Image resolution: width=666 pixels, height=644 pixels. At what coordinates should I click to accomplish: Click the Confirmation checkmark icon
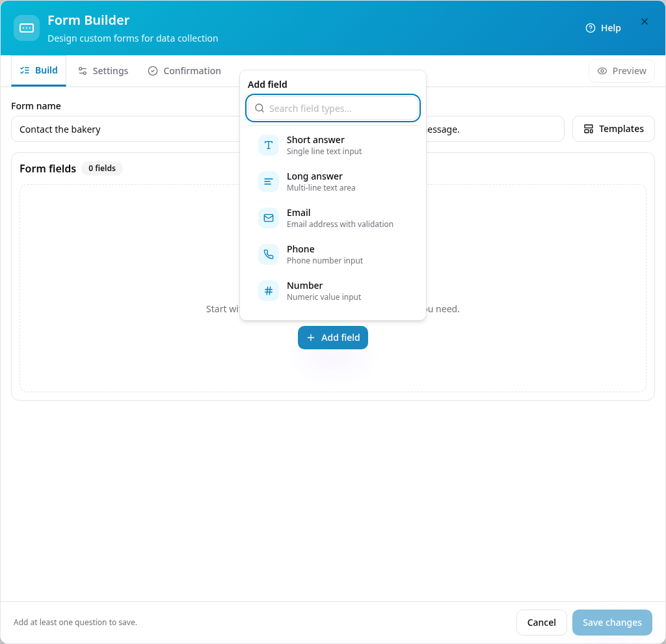153,71
